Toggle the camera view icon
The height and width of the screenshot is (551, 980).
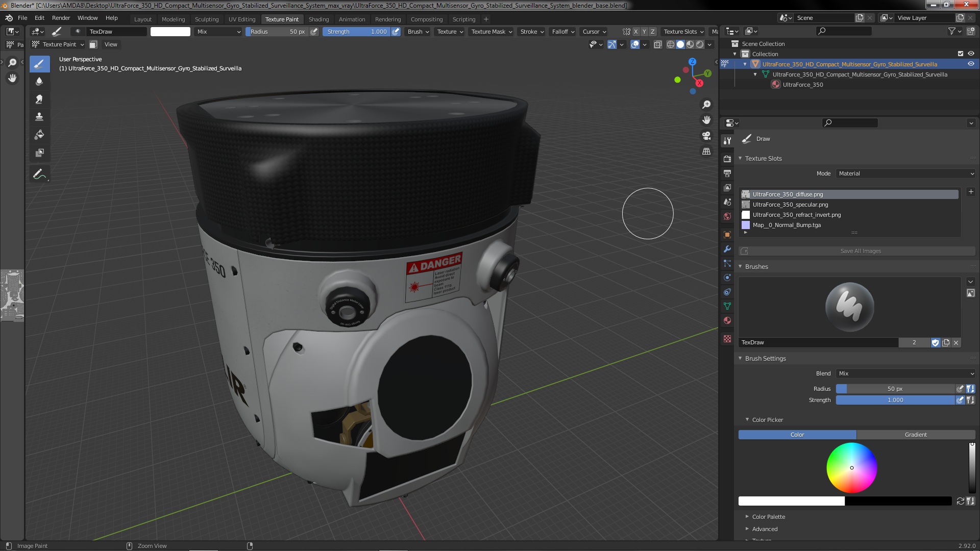pos(706,136)
